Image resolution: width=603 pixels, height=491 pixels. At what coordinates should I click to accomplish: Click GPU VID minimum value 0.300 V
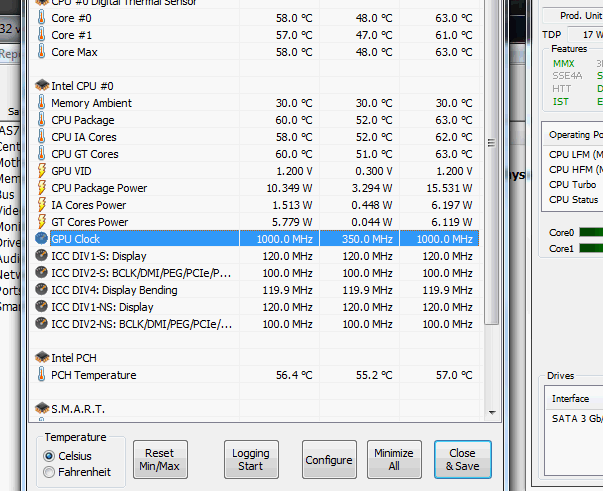click(373, 171)
